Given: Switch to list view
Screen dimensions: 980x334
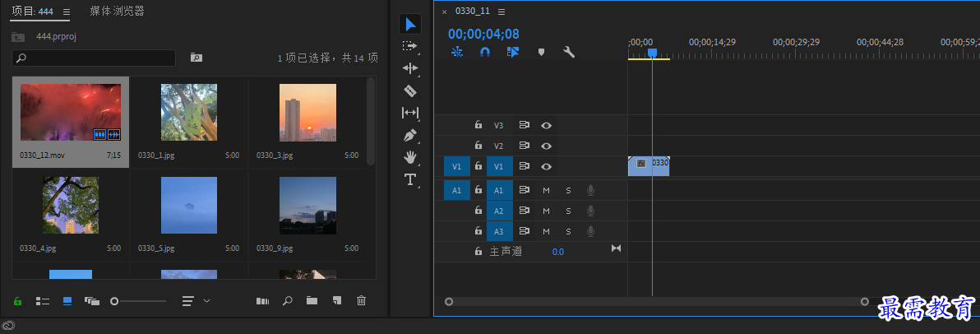Looking at the screenshot, I should (43, 301).
